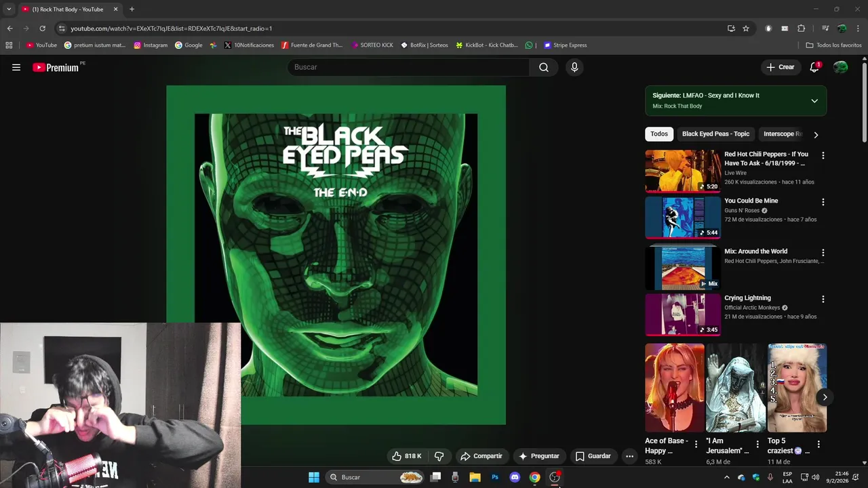
Task: Click Official Arctic Monkeys channel name
Action: (x=752, y=308)
